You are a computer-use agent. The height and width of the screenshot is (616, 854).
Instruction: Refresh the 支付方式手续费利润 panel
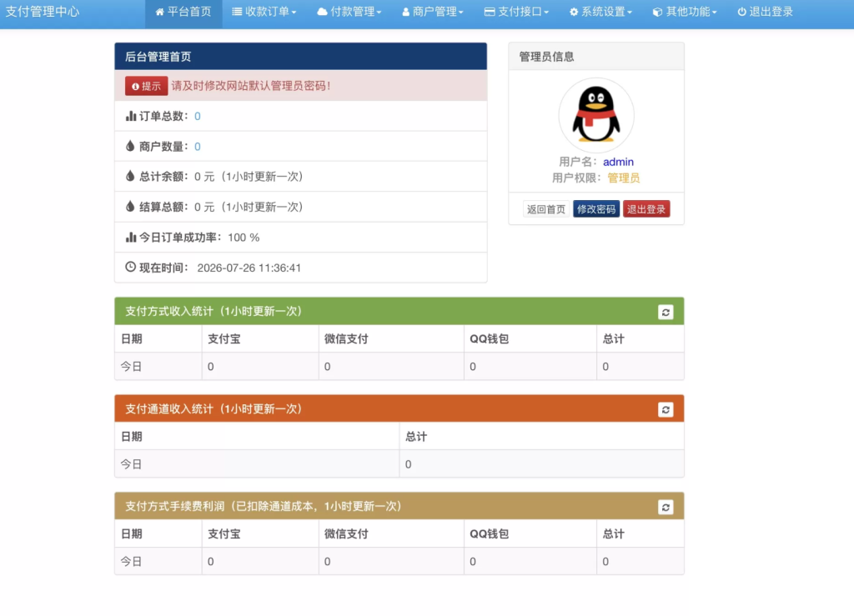666,507
